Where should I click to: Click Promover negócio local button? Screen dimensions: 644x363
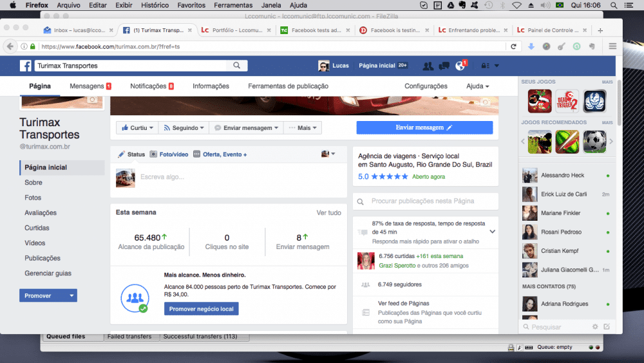click(201, 309)
